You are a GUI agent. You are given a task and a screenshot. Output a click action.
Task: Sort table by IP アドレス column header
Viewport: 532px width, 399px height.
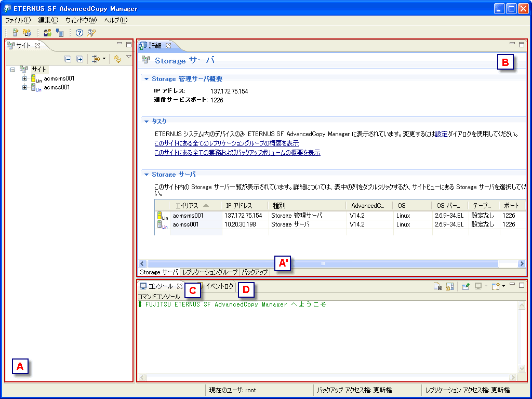(245, 206)
